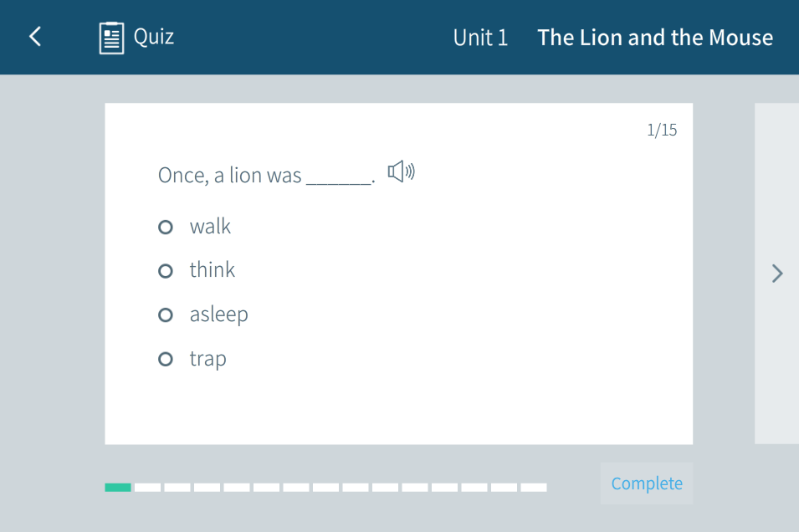Click the back arrow in header
The height and width of the screenshot is (532, 799).
click(x=35, y=37)
